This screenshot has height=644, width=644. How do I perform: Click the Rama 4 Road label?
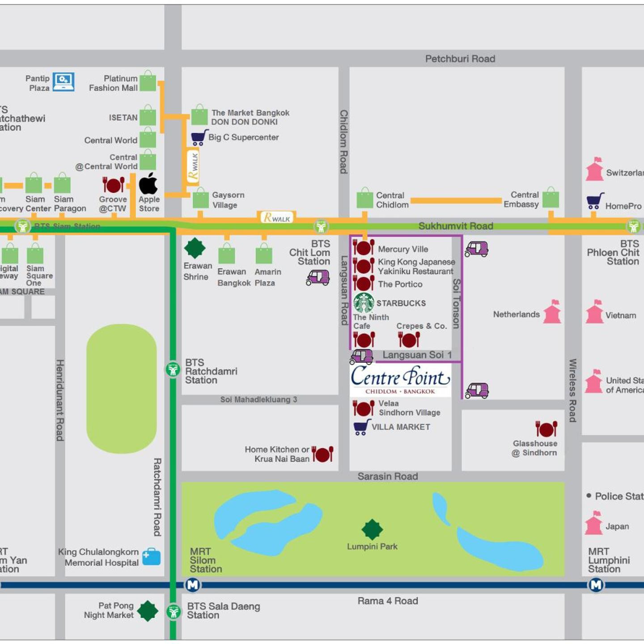tap(388, 601)
